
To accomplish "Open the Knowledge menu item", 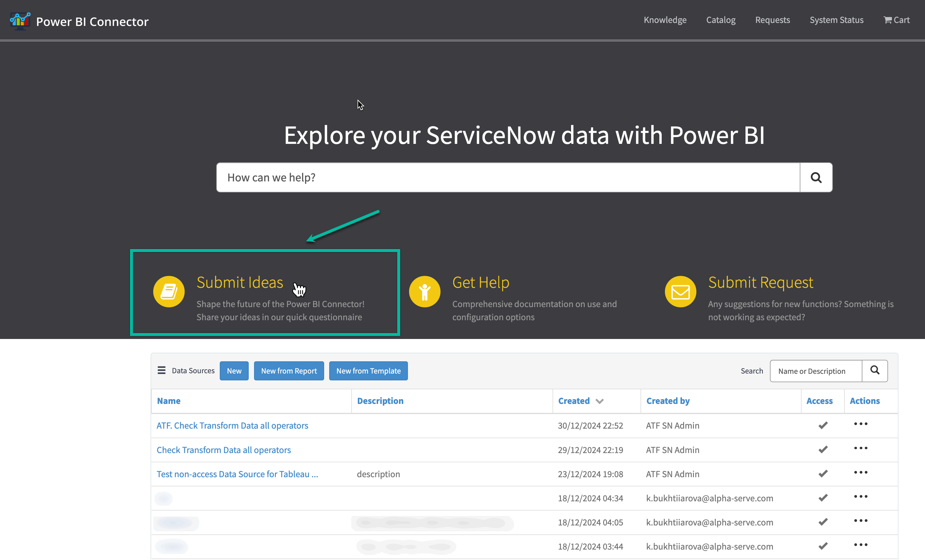I will 665,20.
